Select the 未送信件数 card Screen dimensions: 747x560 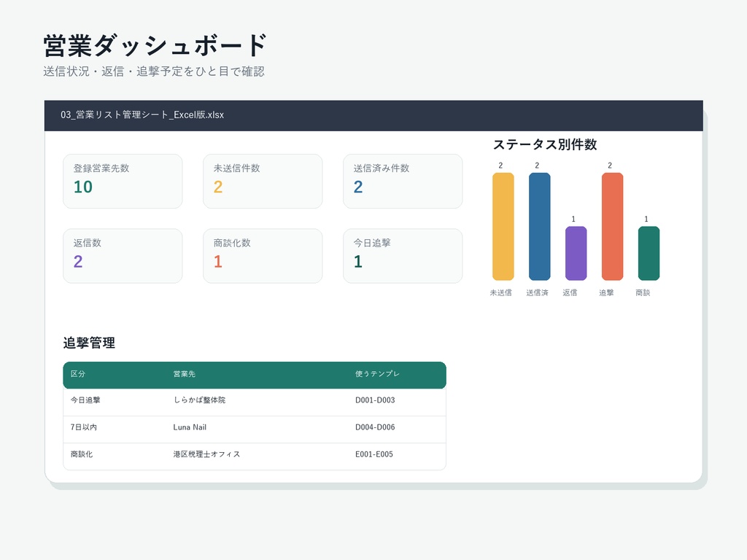(263, 181)
